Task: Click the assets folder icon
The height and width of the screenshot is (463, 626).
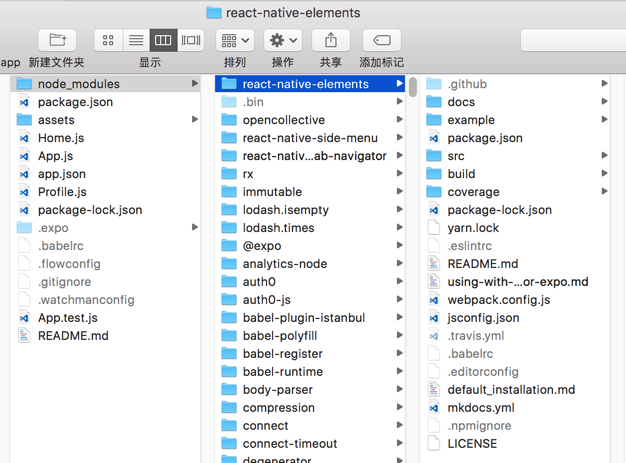Action: point(24,120)
